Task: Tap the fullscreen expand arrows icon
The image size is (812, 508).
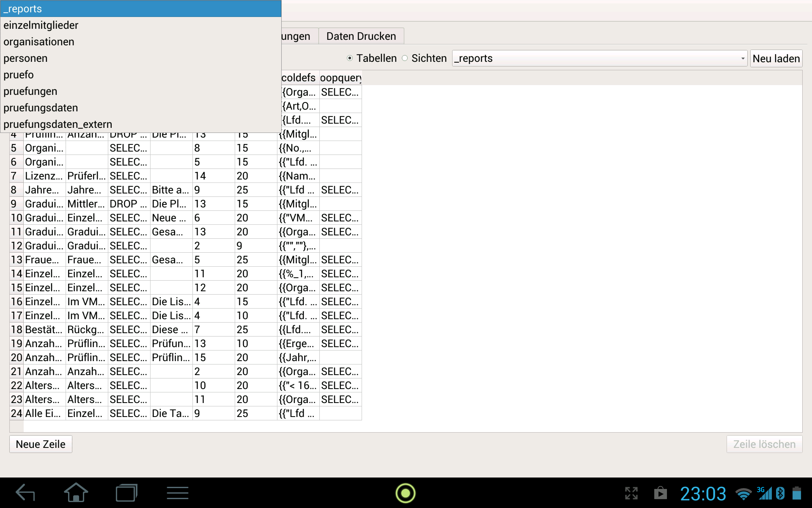Action: (x=631, y=493)
